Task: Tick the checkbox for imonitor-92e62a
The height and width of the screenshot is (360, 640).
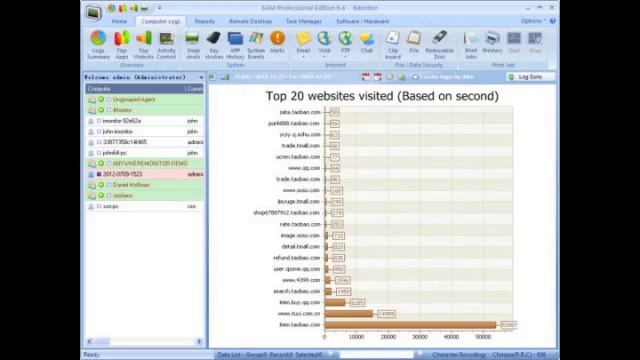Action: [x=99, y=121]
